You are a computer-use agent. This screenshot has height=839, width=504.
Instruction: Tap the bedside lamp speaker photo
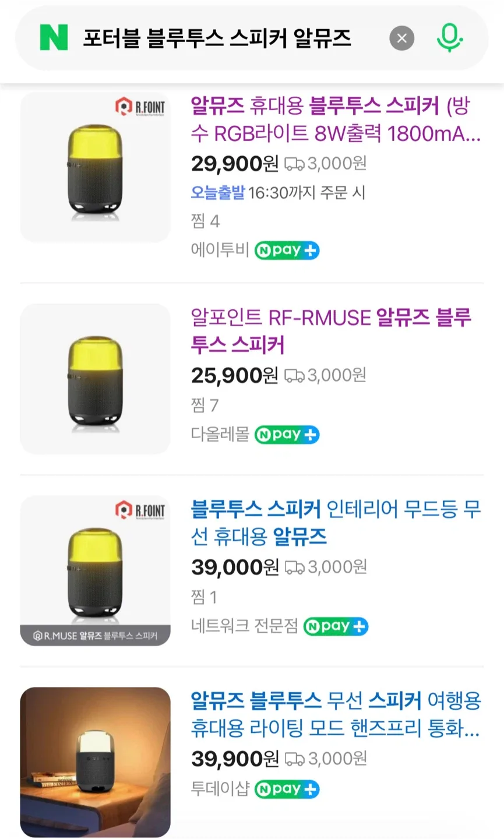[95, 762]
